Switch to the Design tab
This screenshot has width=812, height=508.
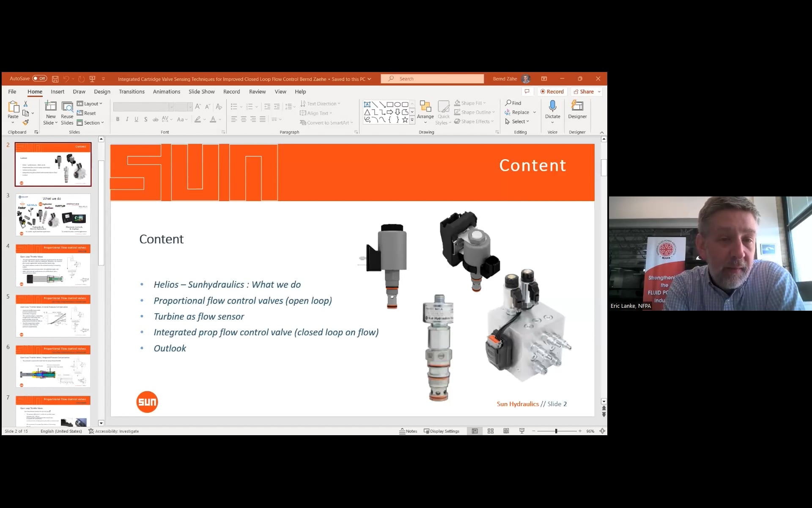coord(102,91)
